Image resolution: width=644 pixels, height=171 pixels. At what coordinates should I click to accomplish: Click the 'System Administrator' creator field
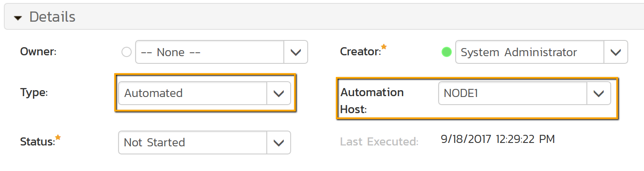pos(529,52)
